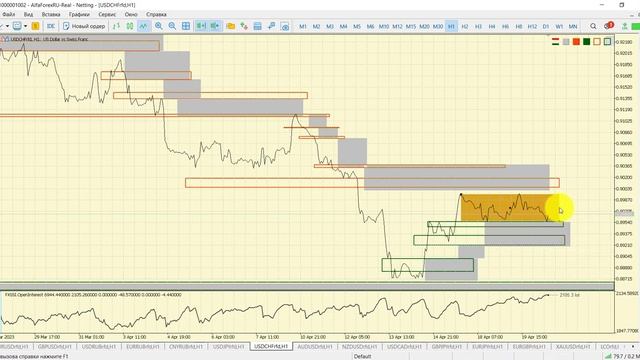Click the orange outlined rectangle icon
The image size is (640, 360).
click(x=597, y=42)
